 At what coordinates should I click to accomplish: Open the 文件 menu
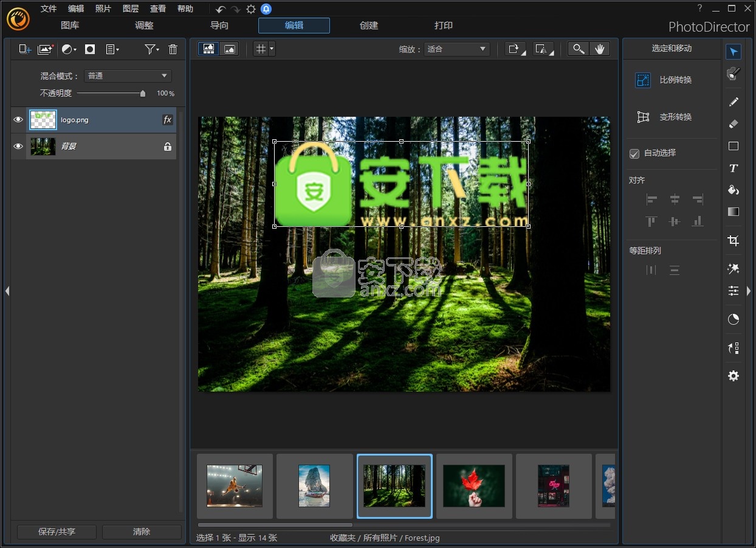[49, 9]
